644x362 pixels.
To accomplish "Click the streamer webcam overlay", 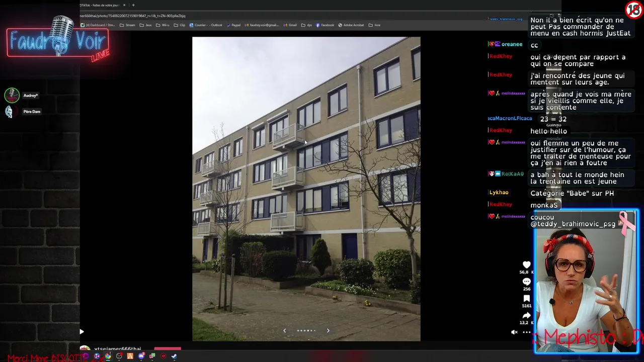I will (x=586, y=282).
